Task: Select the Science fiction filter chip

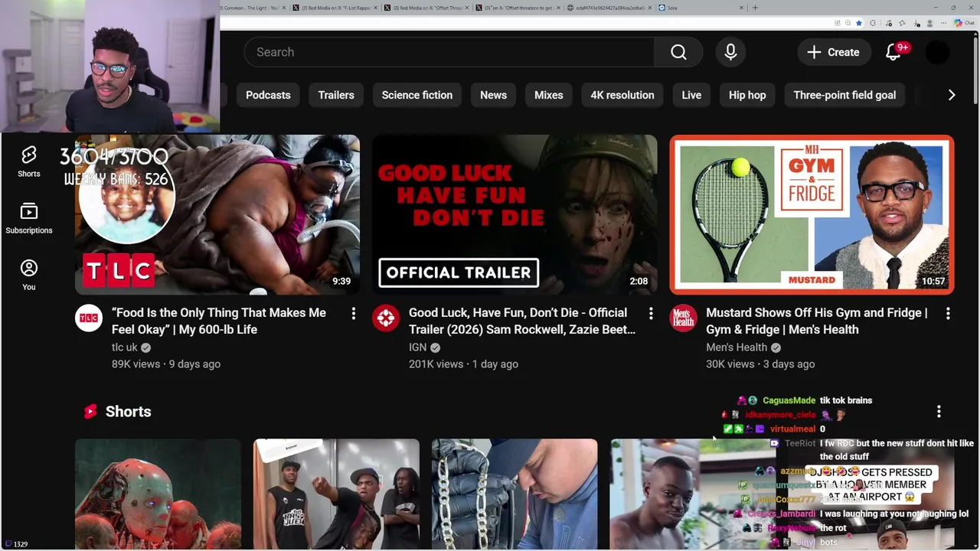Action: tap(417, 95)
